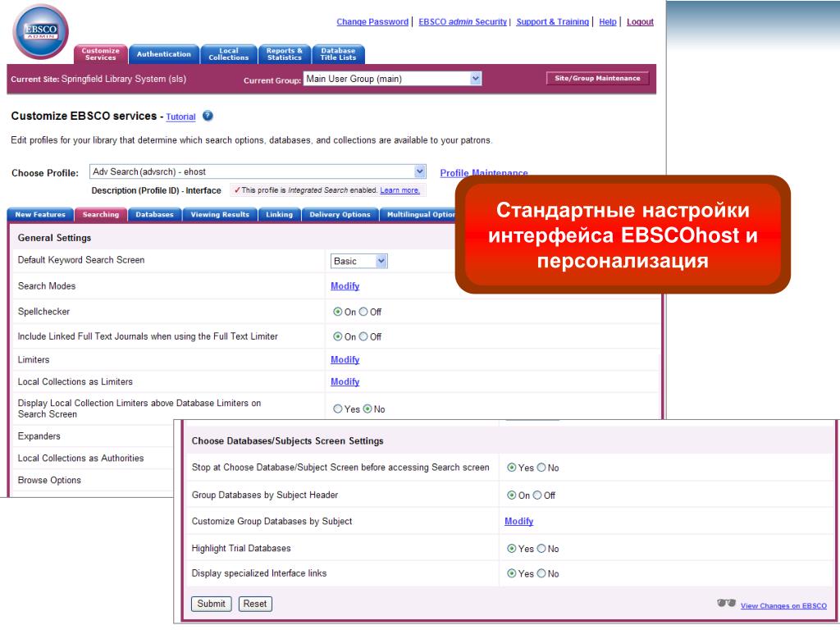Screen dimensions: 840x630
Task: Open Default Keyword Search Screen dropdown
Action: point(359,261)
